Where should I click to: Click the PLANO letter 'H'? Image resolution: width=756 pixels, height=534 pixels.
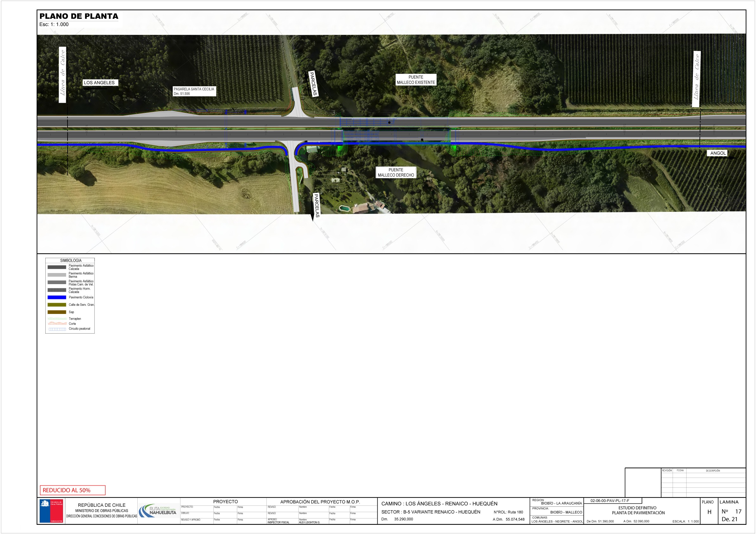[709, 512]
